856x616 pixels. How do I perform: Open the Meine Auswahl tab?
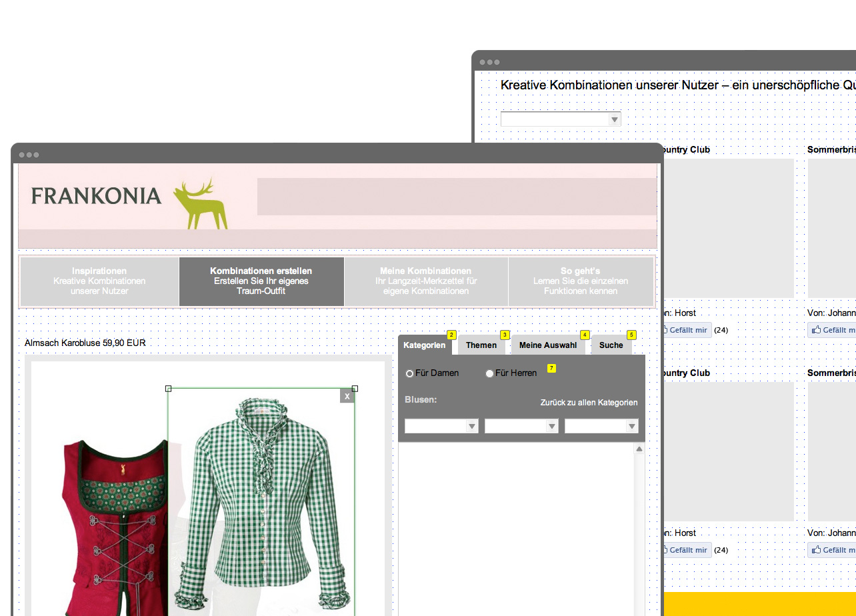548,345
